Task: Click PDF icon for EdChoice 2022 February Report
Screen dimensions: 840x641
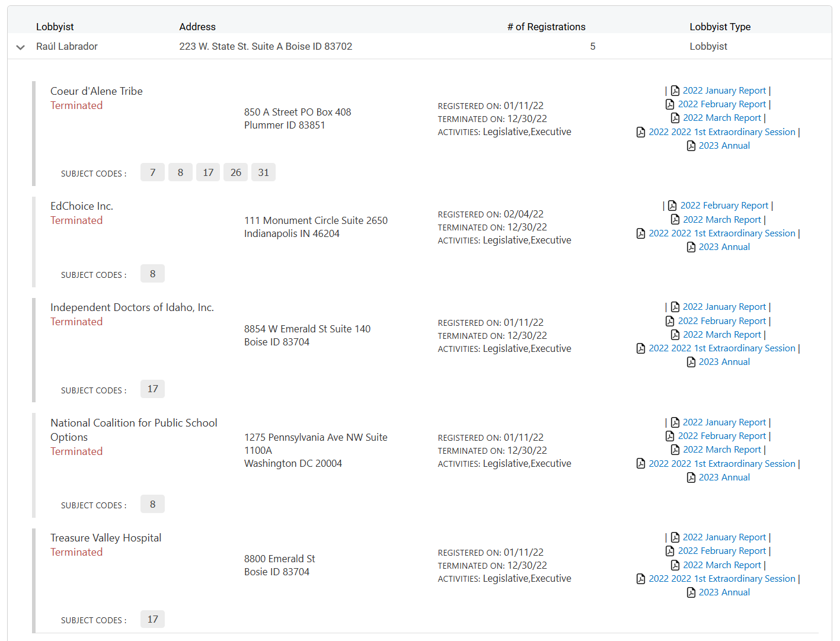Action: (672, 206)
